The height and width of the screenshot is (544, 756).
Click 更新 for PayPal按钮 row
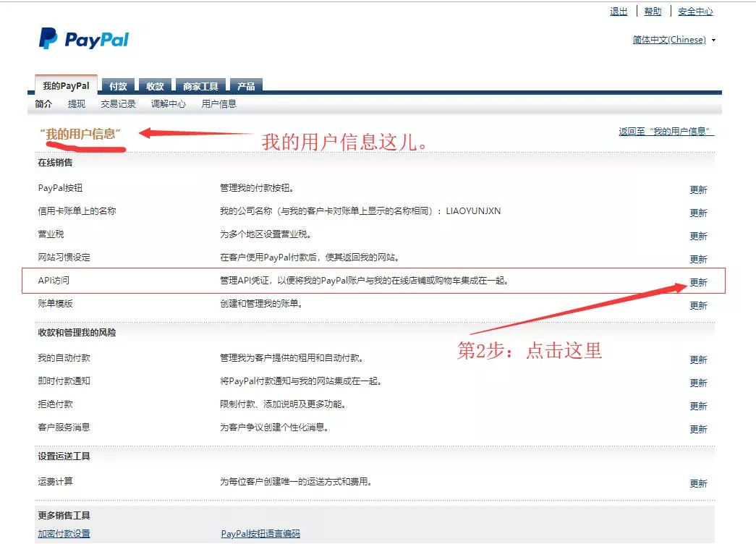(698, 190)
